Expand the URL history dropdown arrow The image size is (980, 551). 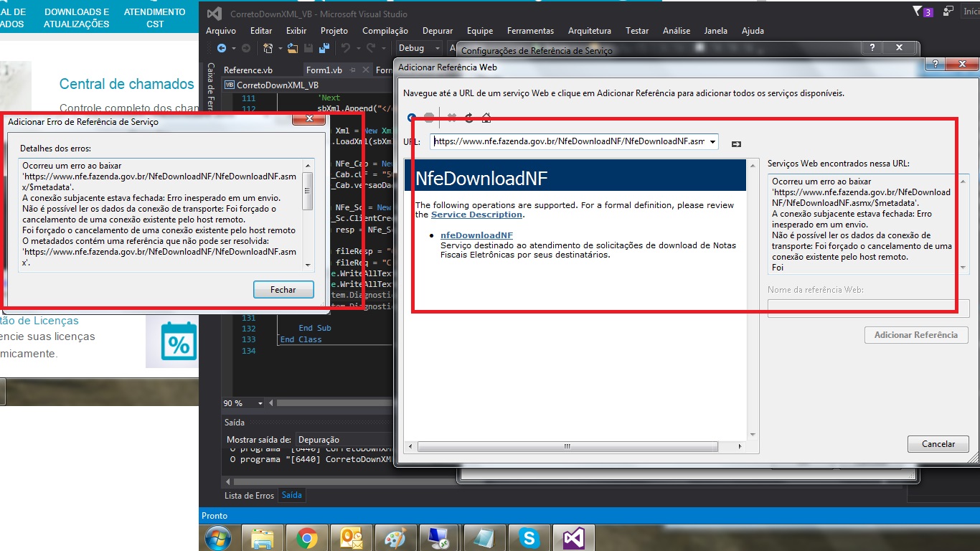tap(712, 142)
